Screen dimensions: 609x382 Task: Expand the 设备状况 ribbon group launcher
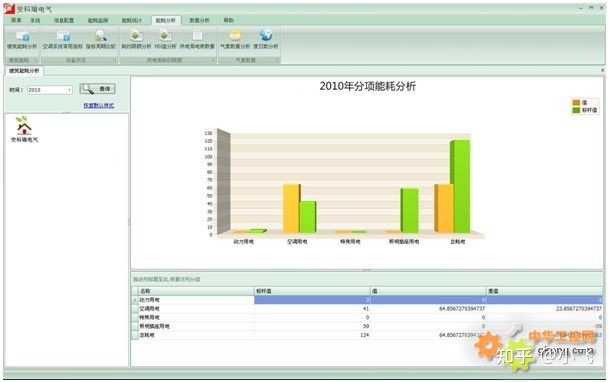tap(115, 60)
